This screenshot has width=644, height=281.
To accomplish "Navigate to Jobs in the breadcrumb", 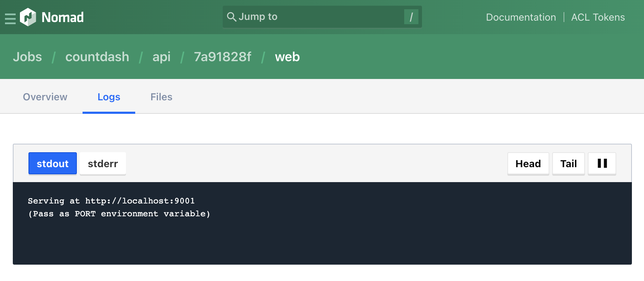I will pos(27,57).
